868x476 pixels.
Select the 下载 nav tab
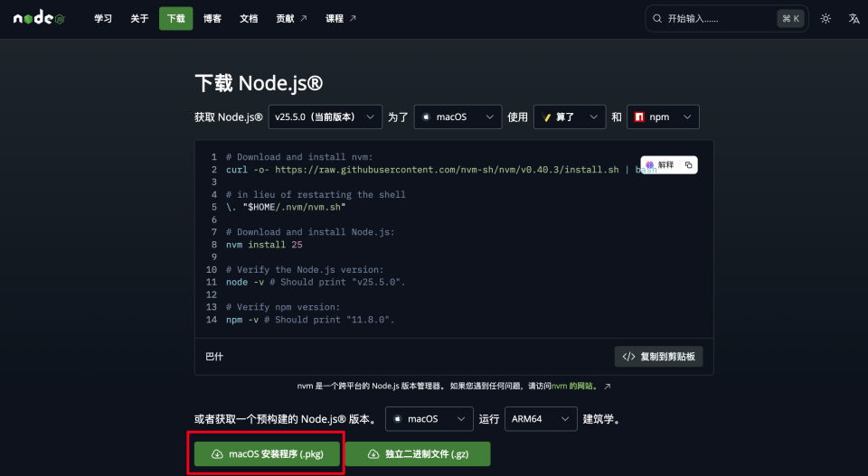[176, 19]
